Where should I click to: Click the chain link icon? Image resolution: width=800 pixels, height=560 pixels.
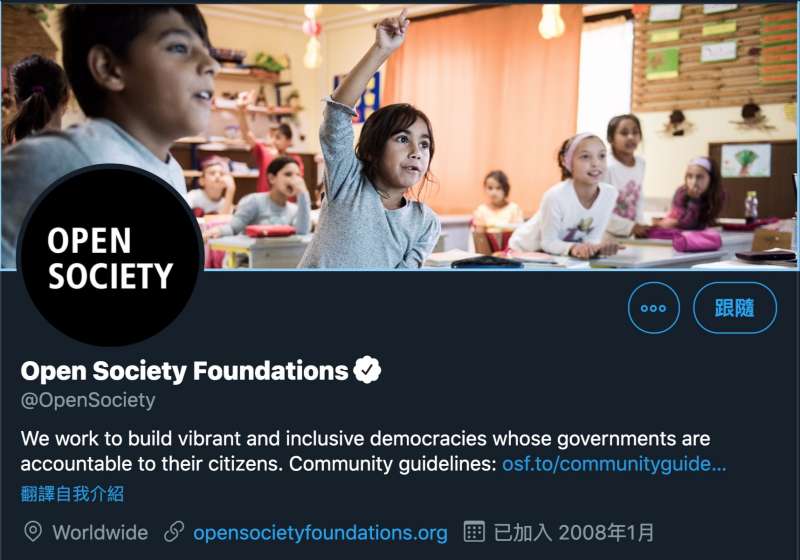click(174, 531)
